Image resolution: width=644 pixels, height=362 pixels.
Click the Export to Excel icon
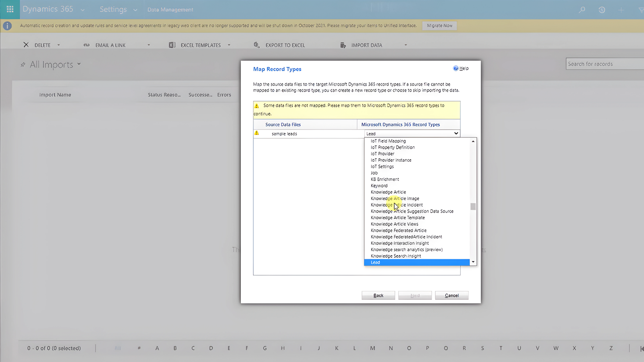tap(257, 45)
